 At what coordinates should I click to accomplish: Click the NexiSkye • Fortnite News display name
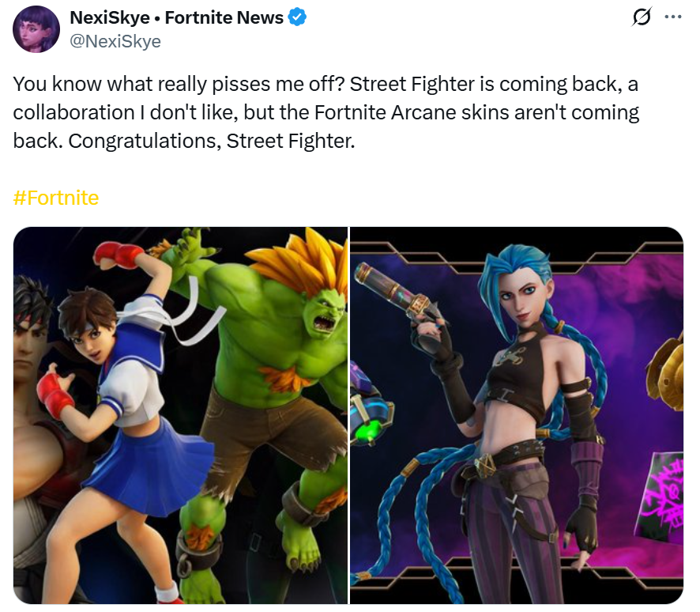(177, 17)
